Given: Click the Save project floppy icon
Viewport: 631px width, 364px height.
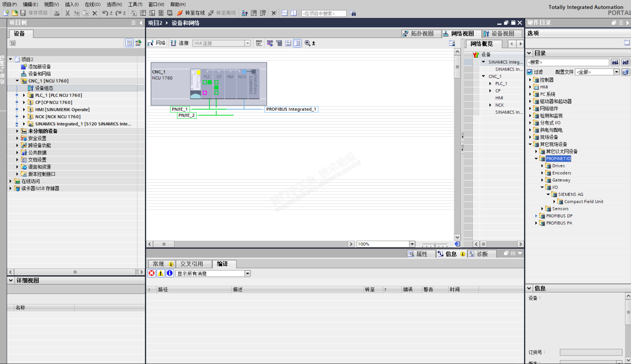Looking at the screenshot, I should (x=23, y=13).
